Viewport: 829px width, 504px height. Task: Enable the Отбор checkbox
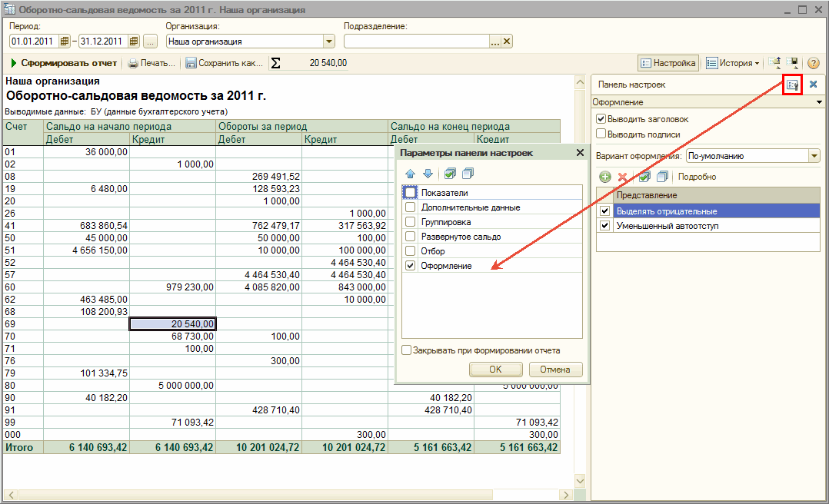[x=411, y=251]
